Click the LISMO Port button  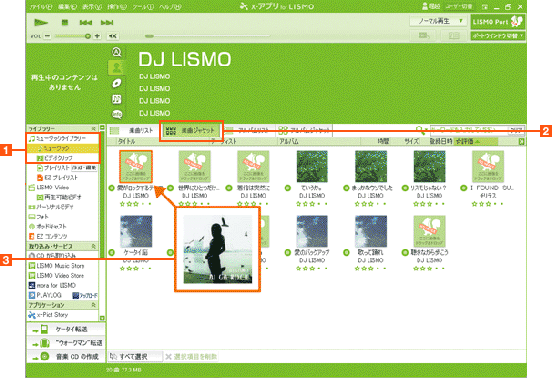point(497,22)
